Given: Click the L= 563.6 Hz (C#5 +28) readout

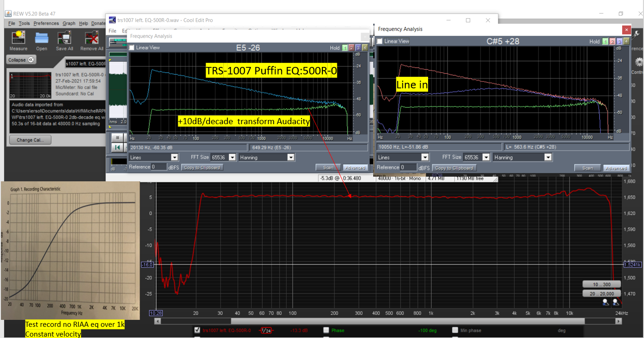Looking at the screenshot, I should click(x=566, y=147).
